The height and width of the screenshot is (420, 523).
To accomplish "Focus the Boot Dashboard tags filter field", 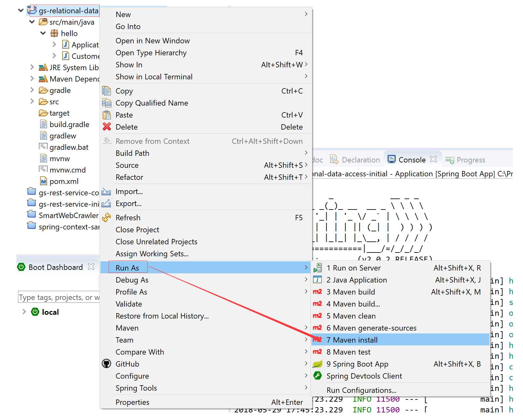I will tap(59, 297).
